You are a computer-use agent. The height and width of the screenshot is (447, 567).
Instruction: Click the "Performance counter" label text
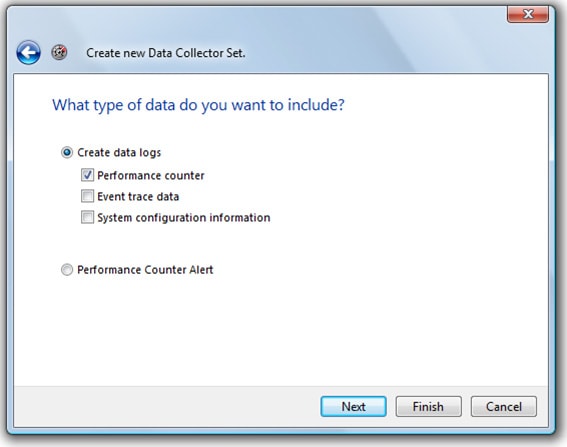pyautogui.click(x=151, y=175)
